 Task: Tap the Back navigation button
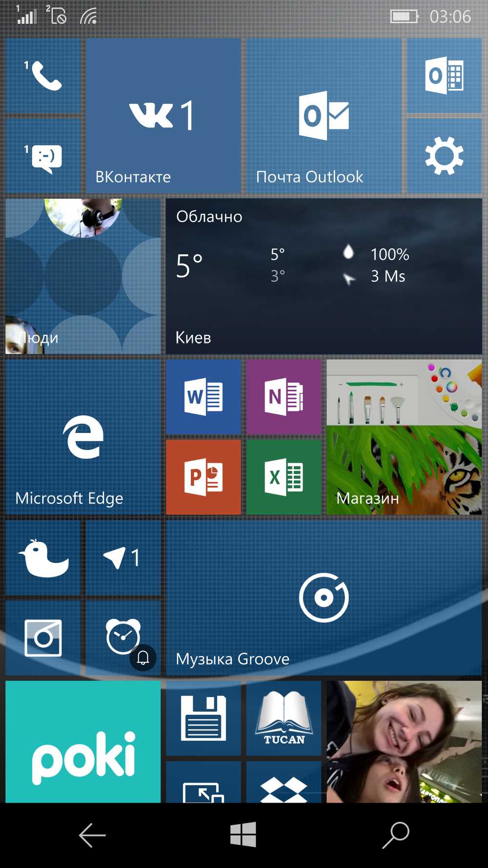point(92,835)
